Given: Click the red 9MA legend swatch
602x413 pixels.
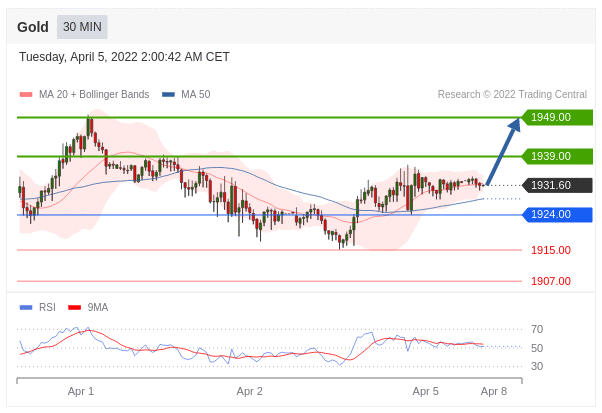Looking at the screenshot, I should click(74, 307).
